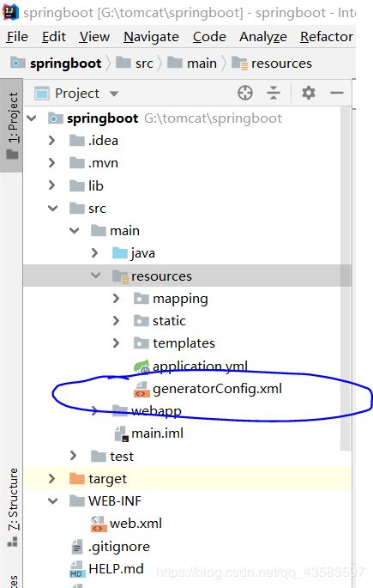This screenshot has height=588, width=373.
Task: Expand the mapping folder
Action: pyautogui.click(x=116, y=299)
